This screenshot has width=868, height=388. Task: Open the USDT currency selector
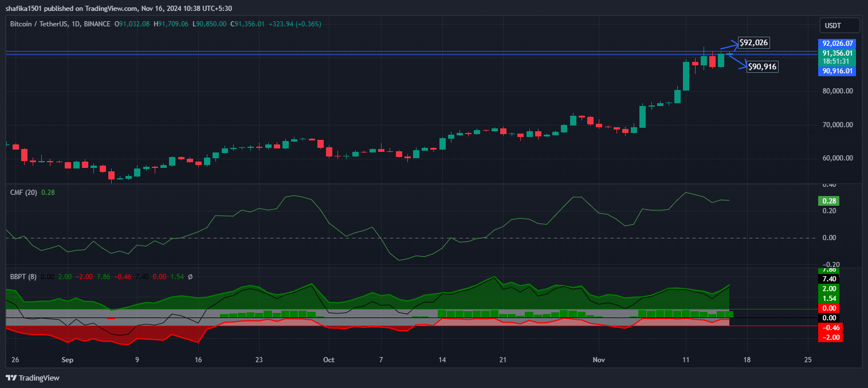pyautogui.click(x=839, y=25)
